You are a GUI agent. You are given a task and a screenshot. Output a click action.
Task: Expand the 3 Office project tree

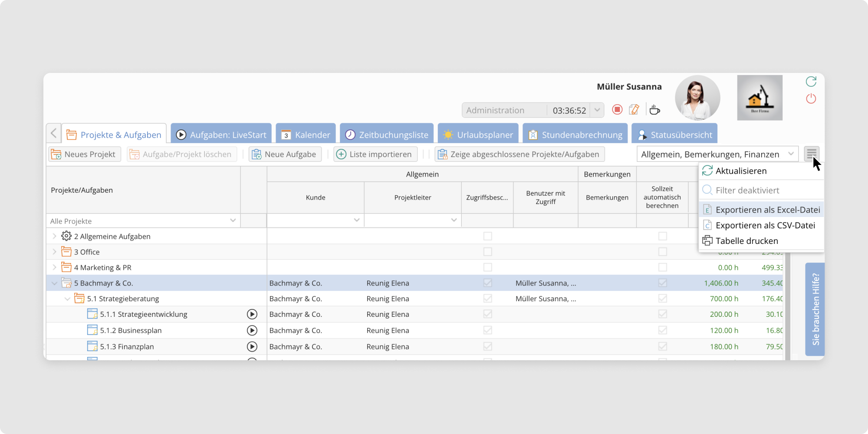coord(55,252)
